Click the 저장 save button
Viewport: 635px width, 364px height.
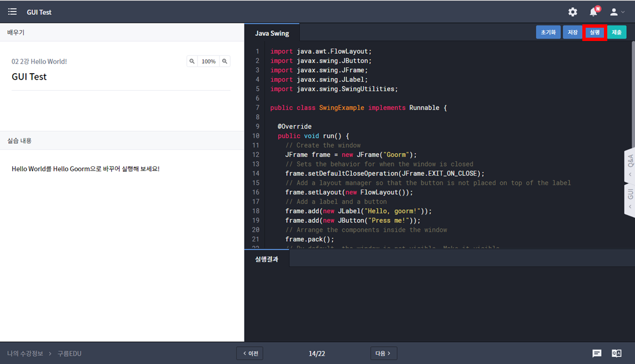572,32
